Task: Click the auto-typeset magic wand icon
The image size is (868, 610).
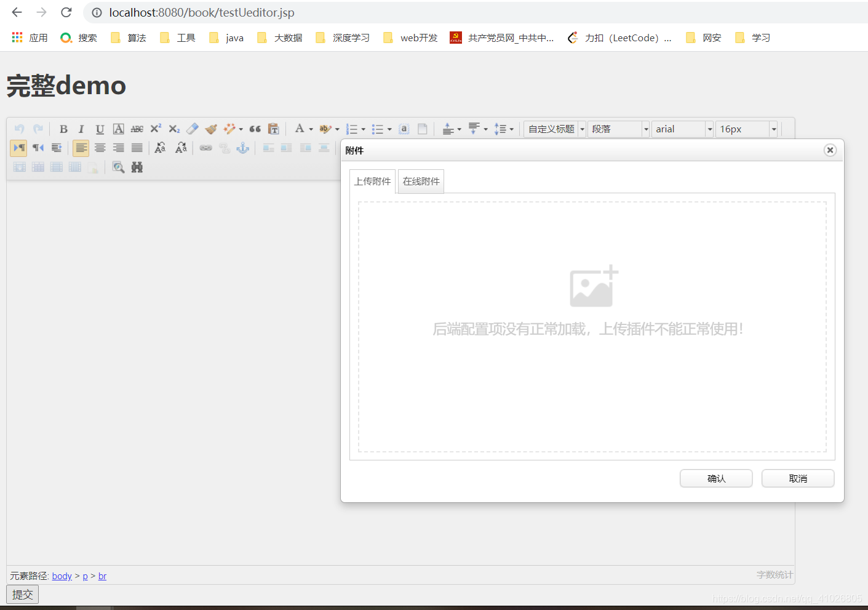Action: tap(229, 129)
